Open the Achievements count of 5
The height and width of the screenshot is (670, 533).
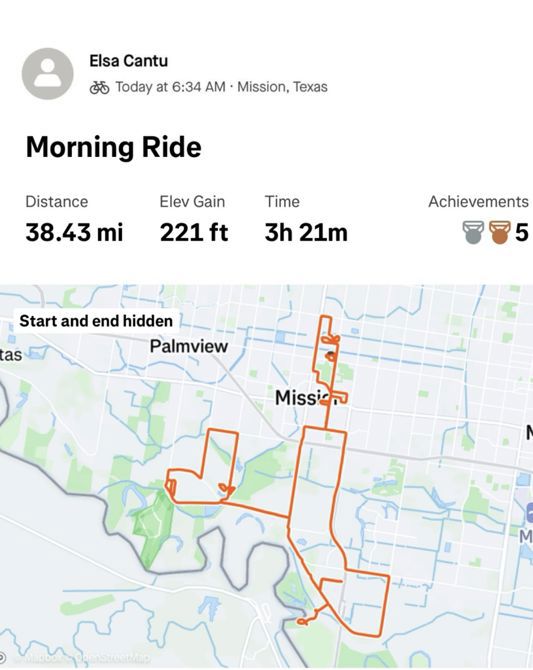point(521,232)
